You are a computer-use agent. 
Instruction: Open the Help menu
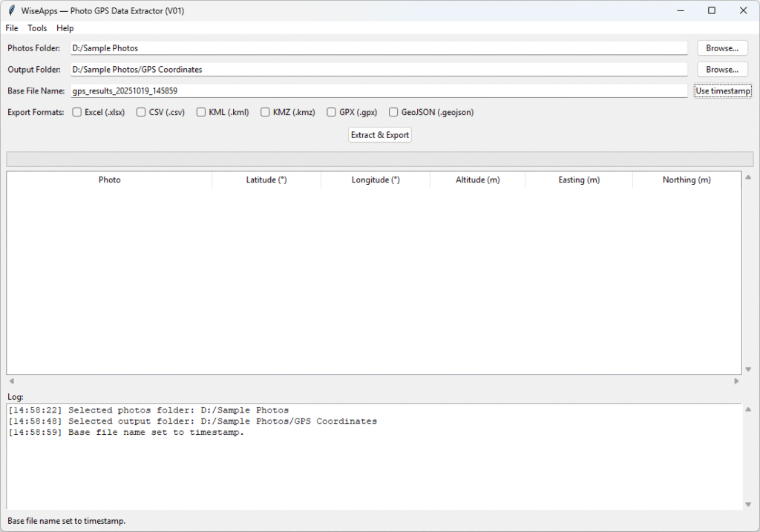click(65, 28)
